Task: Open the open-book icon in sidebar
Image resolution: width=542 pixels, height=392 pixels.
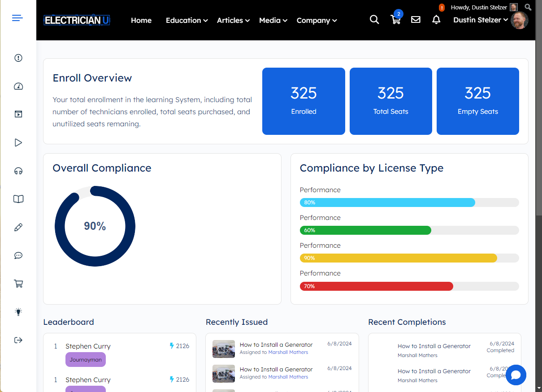Action: point(18,199)
